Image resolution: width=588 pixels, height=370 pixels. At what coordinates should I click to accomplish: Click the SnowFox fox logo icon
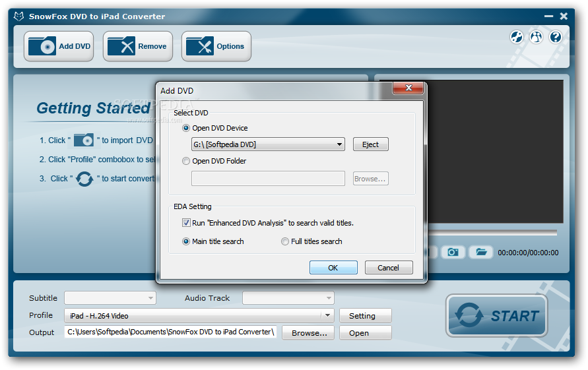[x=18, y=16]
